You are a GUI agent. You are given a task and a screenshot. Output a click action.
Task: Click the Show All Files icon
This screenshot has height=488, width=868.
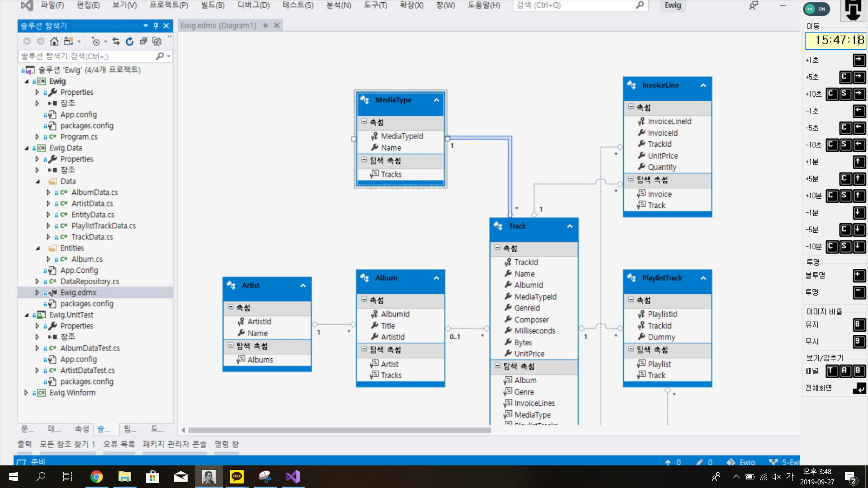coord(157,41)
